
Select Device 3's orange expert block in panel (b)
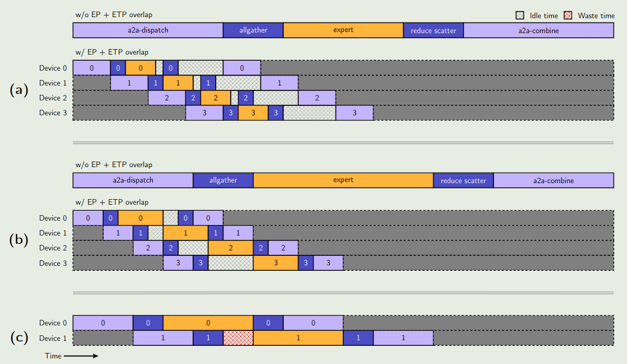tap(275, 263)
